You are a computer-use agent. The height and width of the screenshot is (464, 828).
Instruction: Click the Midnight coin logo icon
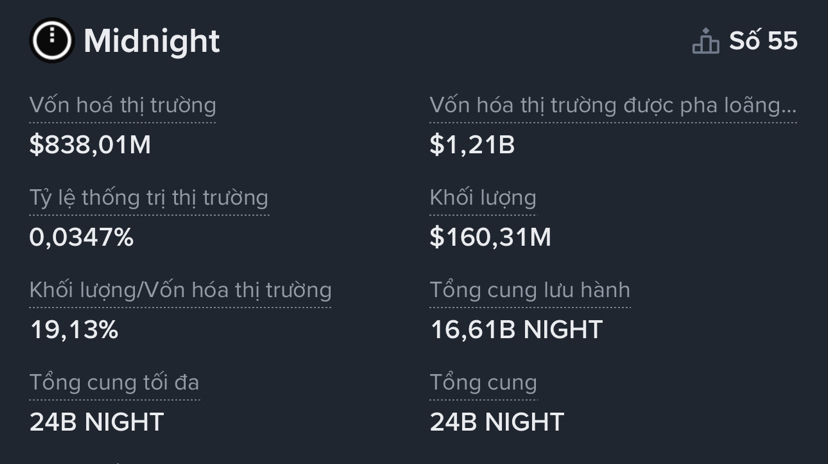[52, 41]
